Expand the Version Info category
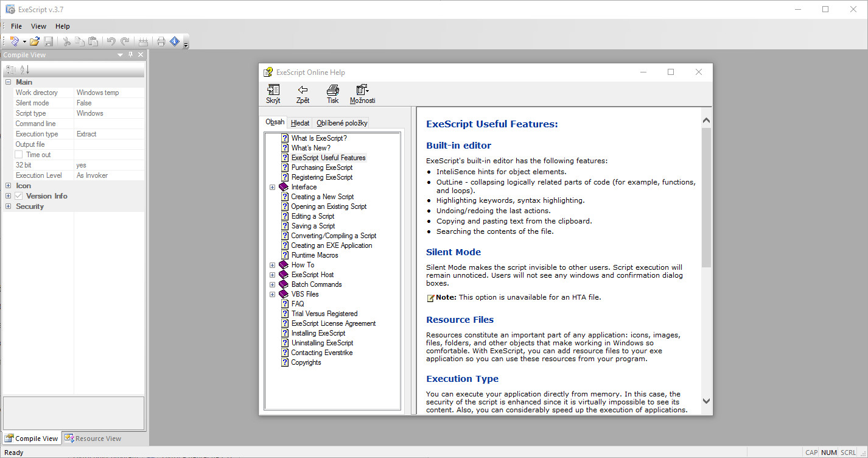The height and width of the screenshot is (458, 868). 9,196
